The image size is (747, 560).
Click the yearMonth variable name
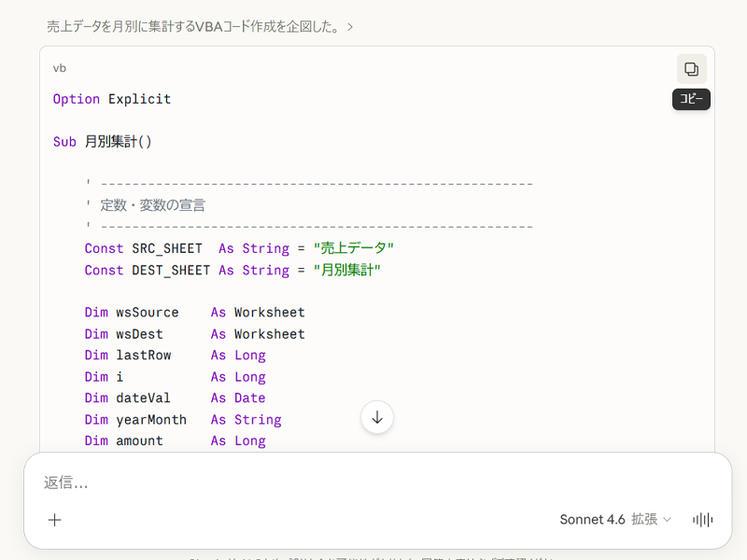click(x=151, y=420)
